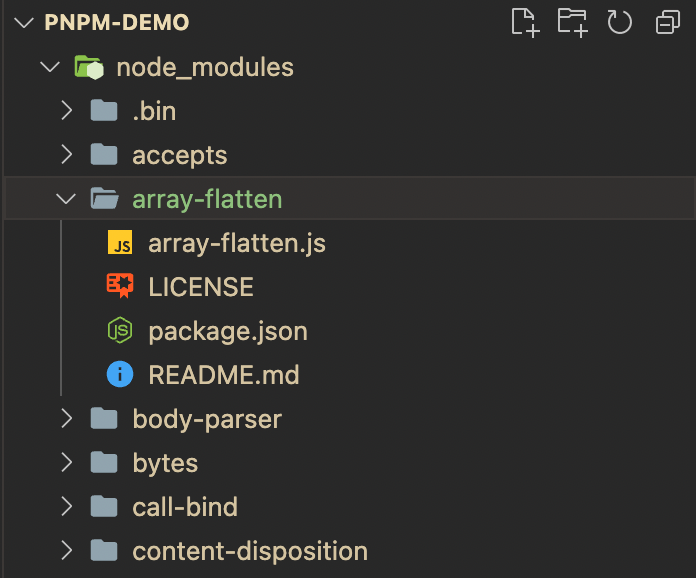The height and width of the screenshot is (578, 696).
Task: Open the README.md file
Action: pyautogui.click(x=224, y=375)
